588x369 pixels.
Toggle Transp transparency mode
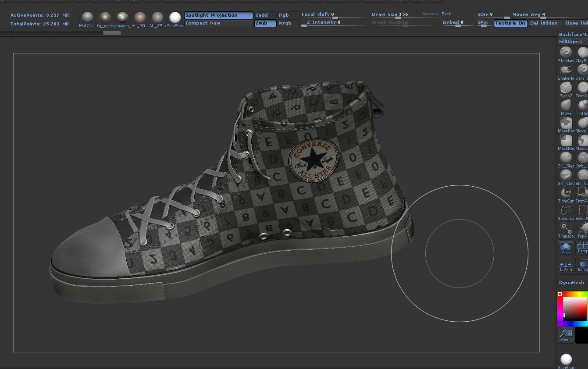(582, 266)
